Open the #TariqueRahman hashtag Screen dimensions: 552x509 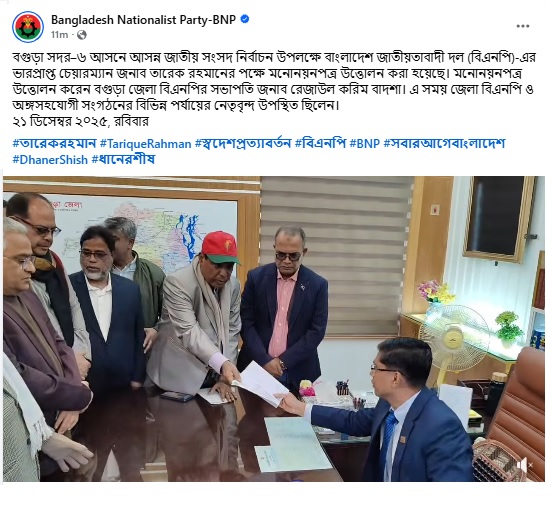click(145, 144)
